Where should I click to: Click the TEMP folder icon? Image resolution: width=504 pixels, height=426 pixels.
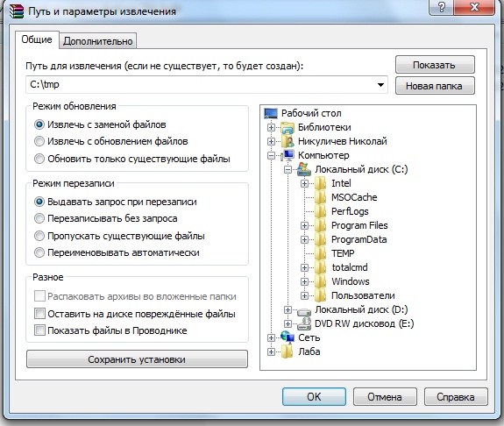pos(320,253)
